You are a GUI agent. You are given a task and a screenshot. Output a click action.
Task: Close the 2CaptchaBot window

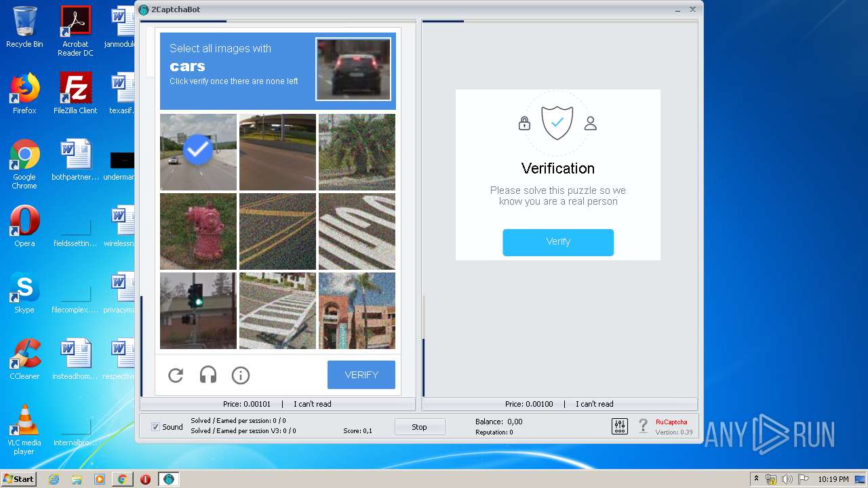click(x=692, y=9)
